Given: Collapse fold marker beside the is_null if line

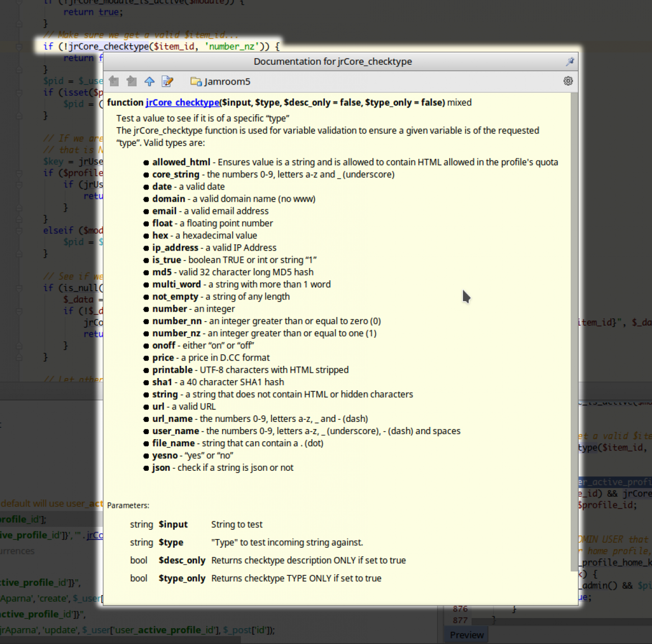Looking at the screenshot, I should (x=19, y=288).
